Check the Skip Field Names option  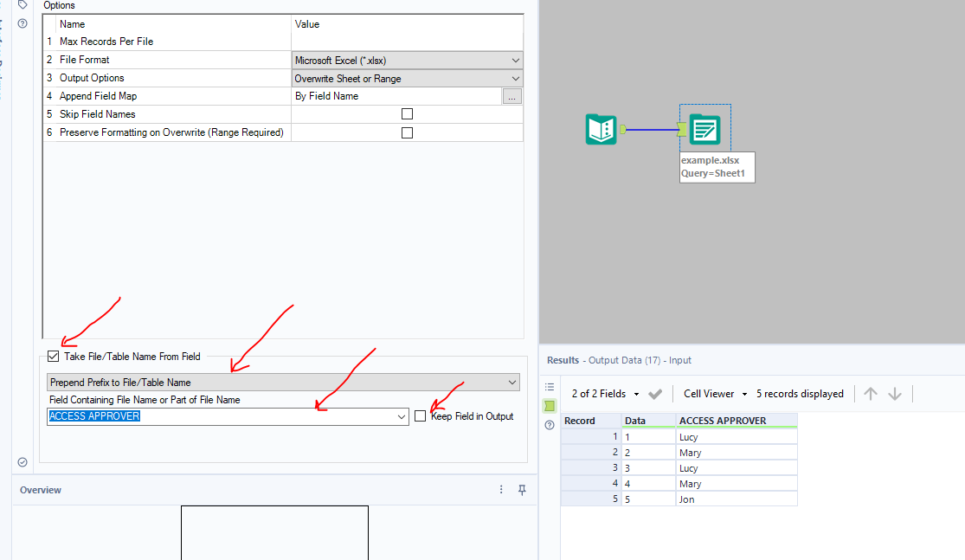coord(406,113)
